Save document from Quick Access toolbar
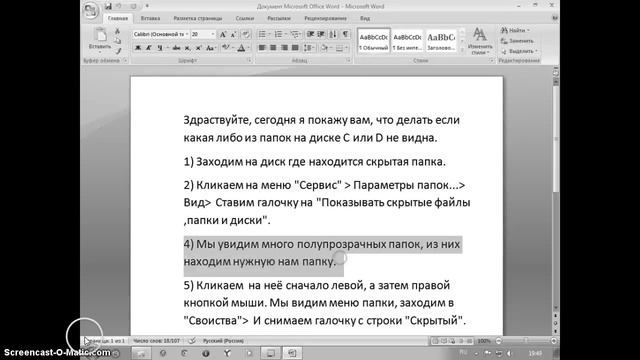640x360 pixels. pos(108,6)
